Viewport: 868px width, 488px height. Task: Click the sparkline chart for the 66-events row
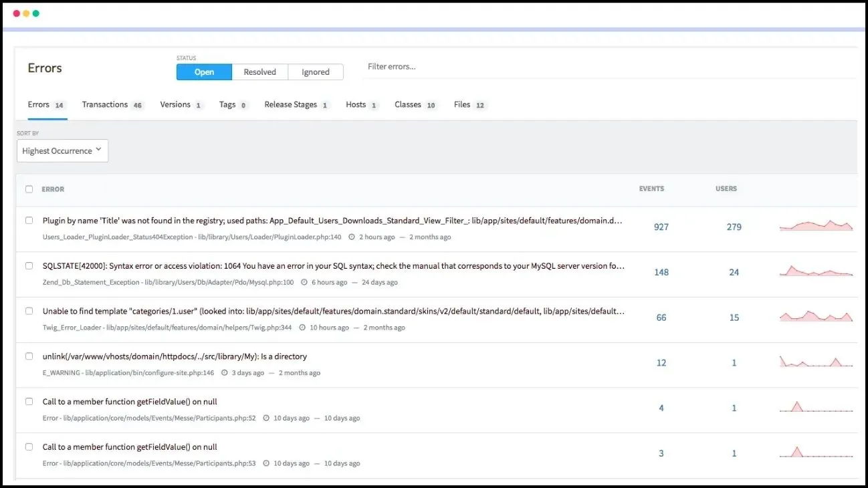(817, 316)
